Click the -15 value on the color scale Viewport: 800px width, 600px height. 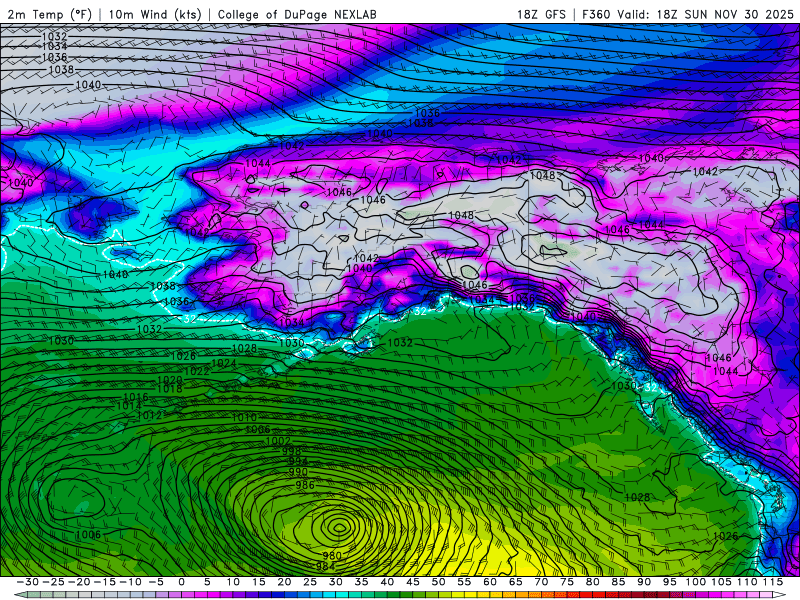(x=105, y=582)
